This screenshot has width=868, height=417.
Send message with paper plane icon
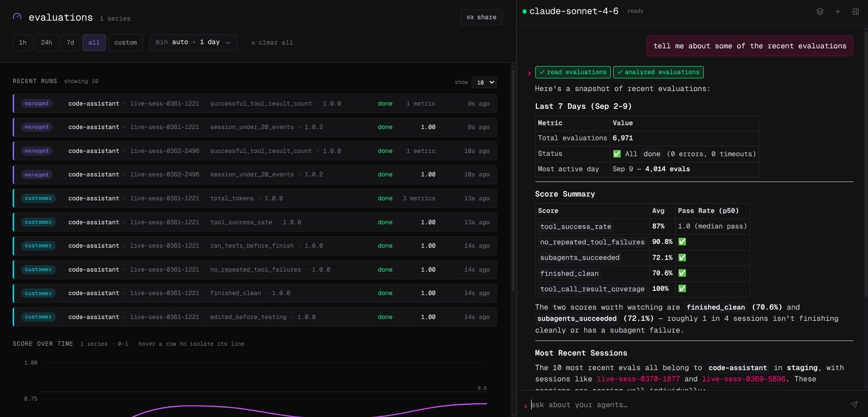pos(854,404)
